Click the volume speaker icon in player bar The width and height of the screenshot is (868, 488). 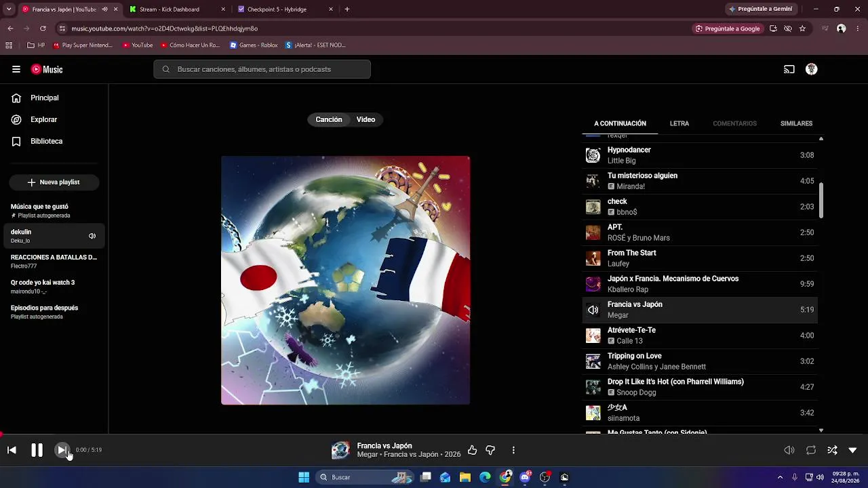coord(789,450)
